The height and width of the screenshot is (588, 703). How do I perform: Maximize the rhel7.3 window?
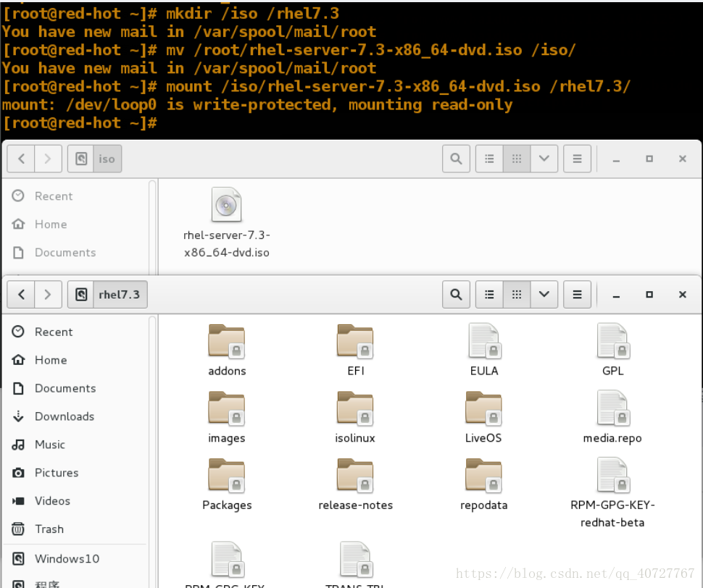point(649,294)
